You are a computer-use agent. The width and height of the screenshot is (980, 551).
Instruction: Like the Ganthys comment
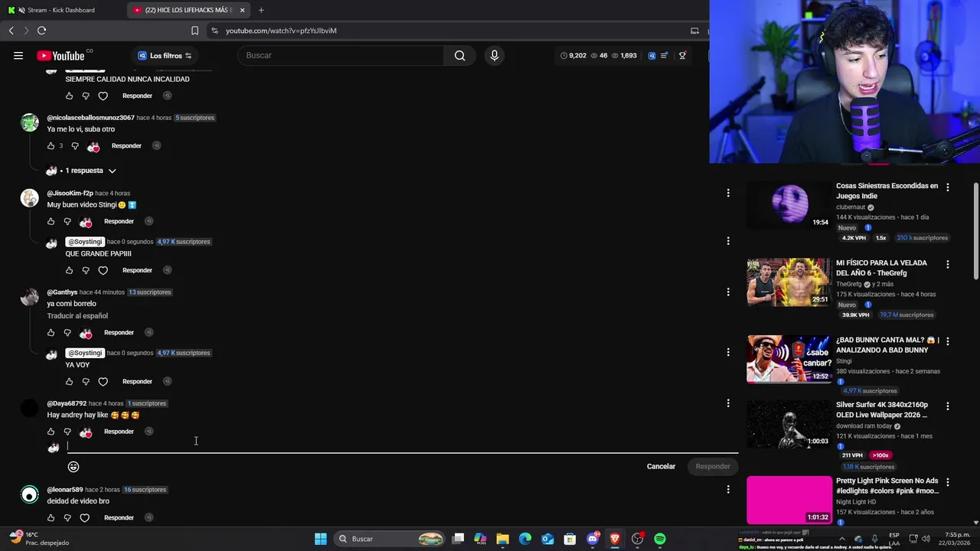tap(51, 332)
